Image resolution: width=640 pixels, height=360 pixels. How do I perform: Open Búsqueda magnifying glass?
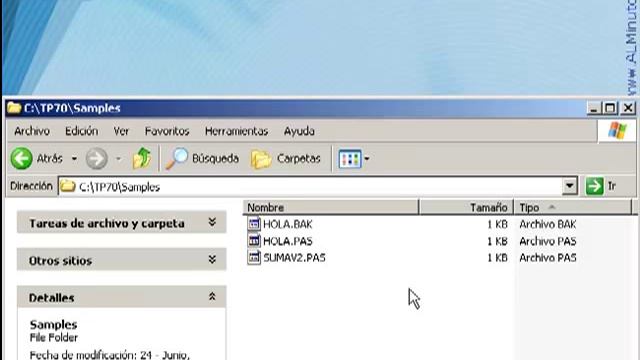pos(177,158)
